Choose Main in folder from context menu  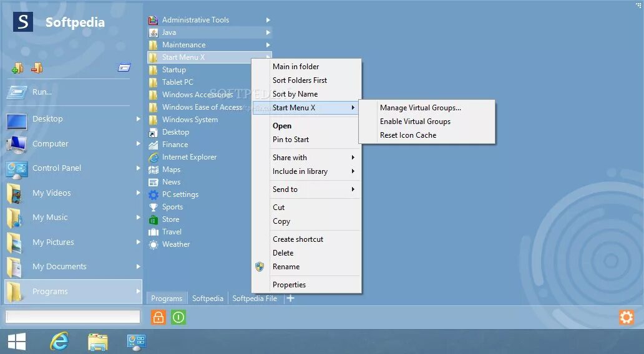pos(306,67)
